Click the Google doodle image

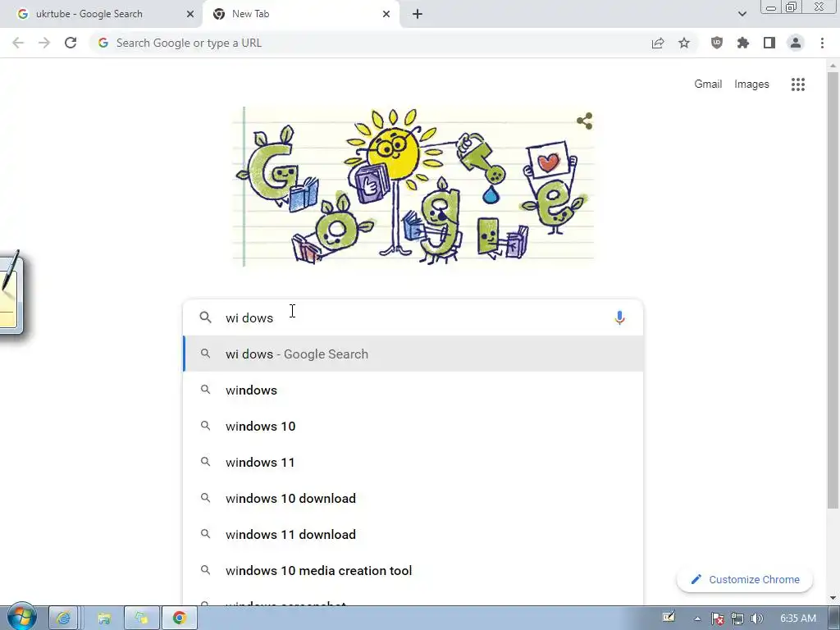413,186
